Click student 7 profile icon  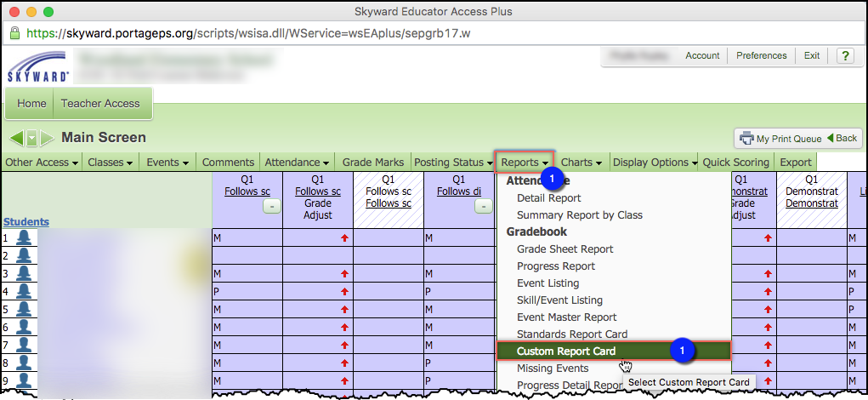coord(24,345)
